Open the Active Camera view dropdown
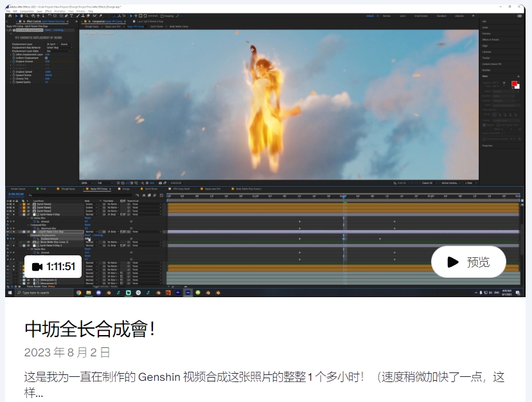 pos(451,183)
